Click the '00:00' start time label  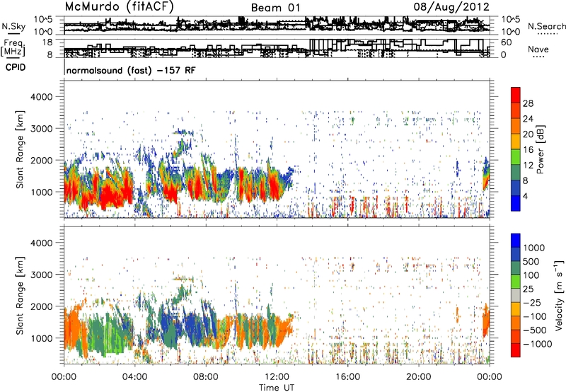64,377
